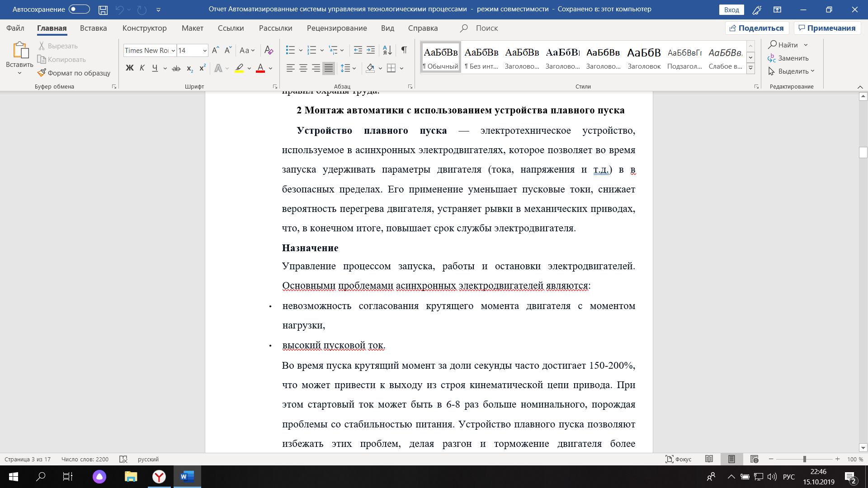Center the text
This screenshot has height=488, width=868.
(303, 68)
